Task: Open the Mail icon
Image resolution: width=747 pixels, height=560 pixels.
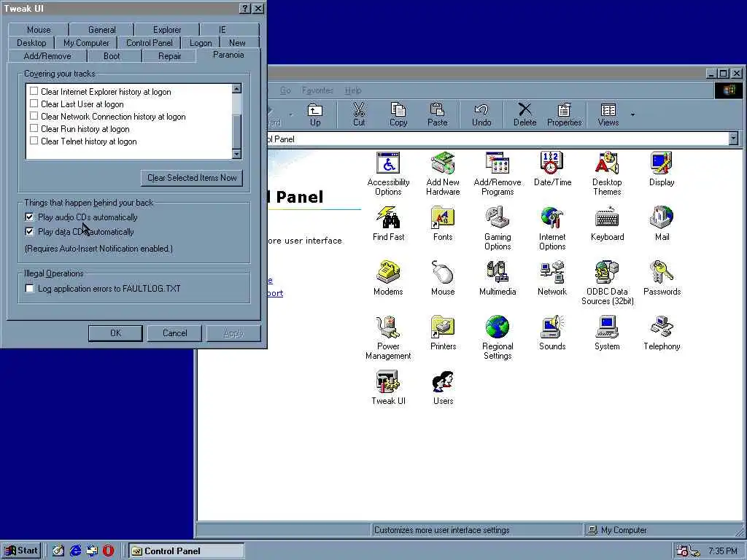Action: pos(662,224)
